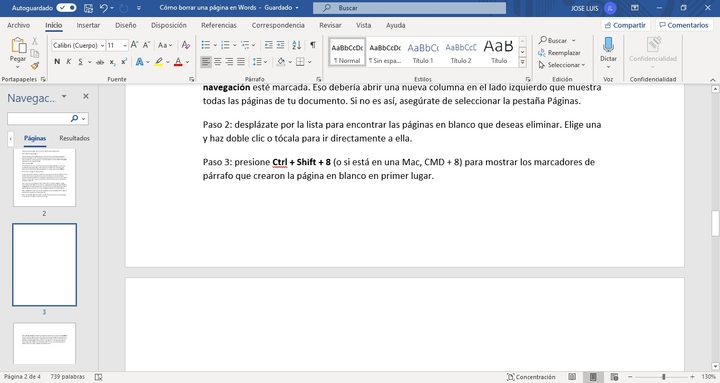The width and height of the screenshot is (720, 383).
Task: Decrease font size with the small A
Action: (146, 45)
